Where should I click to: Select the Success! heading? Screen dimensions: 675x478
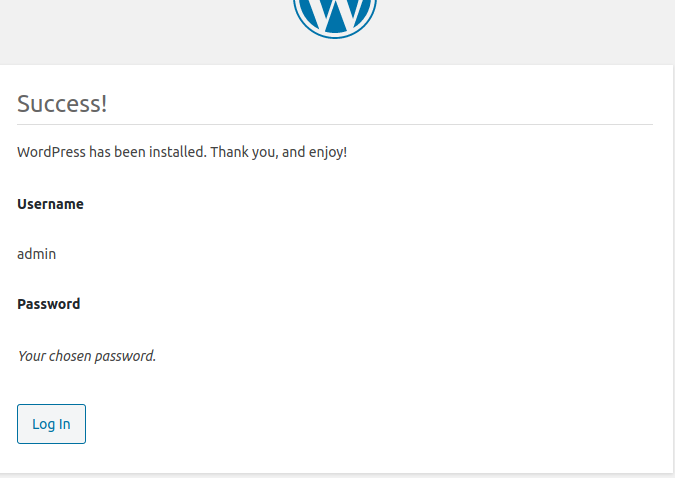click(x=62, y=104)
